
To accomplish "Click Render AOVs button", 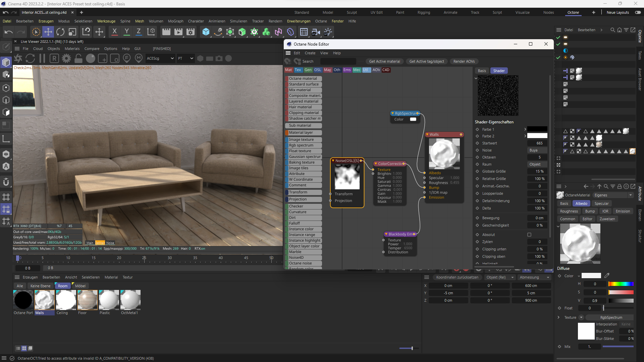I will (x=464, y=61).
